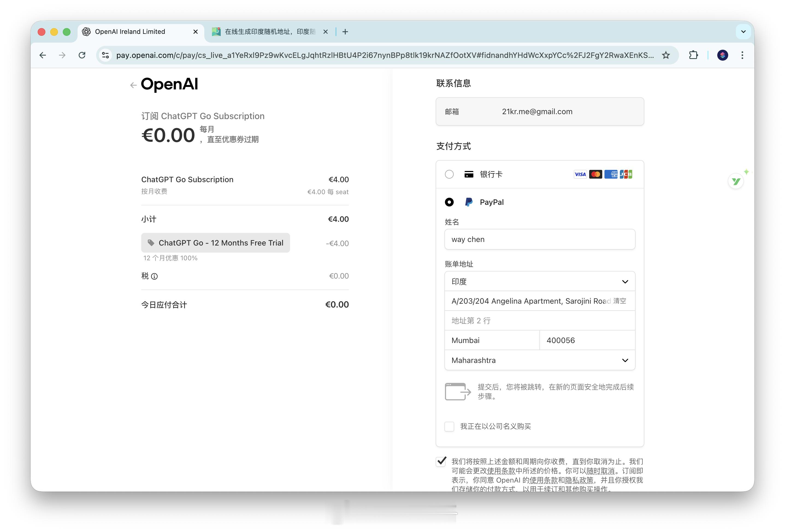Click the way chen name field
The height and width of the screenshot is (532, 785).
click(539, 240)
